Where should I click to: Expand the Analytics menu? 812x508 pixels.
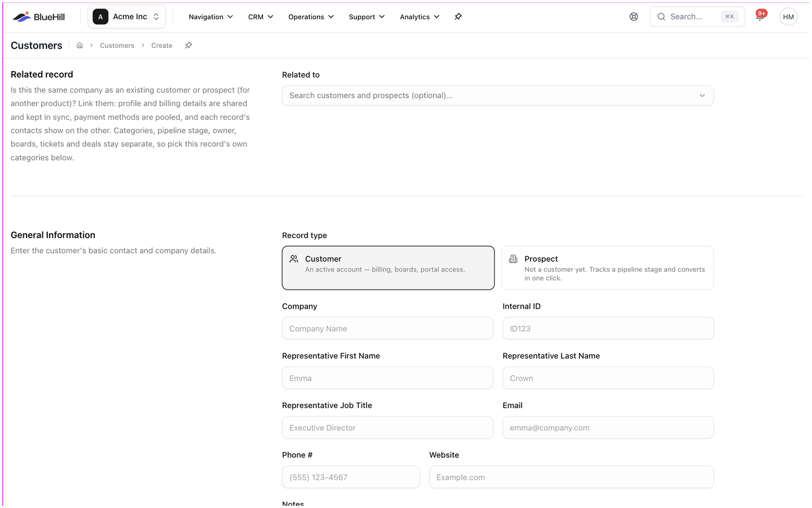coord(420,17)
